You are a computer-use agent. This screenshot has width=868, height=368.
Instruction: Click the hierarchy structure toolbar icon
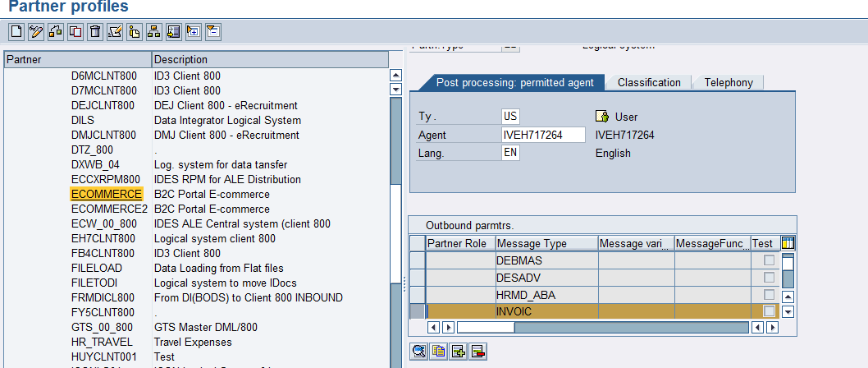pos(153,32)
